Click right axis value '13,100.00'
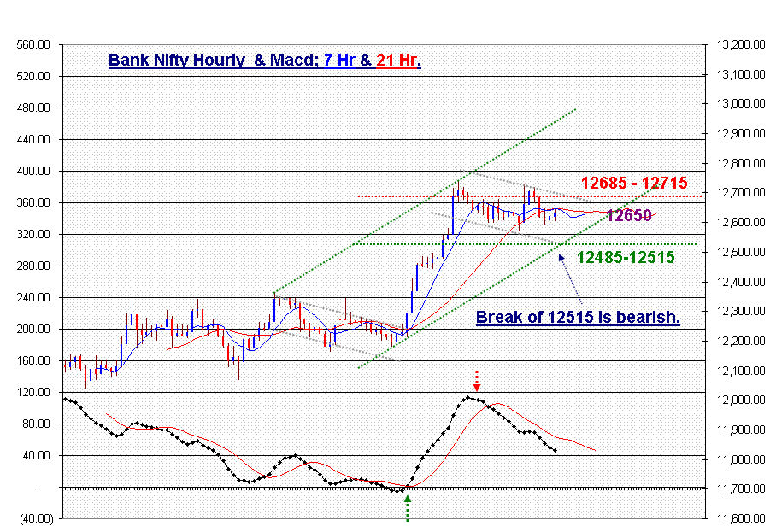The image size is (776, 532). click(741, 74)
